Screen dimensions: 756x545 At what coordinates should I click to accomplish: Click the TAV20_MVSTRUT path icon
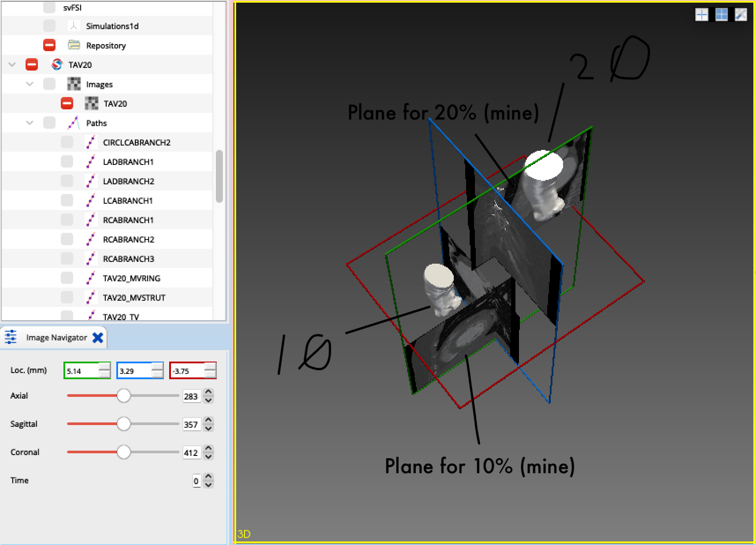[x=91, y=297]
